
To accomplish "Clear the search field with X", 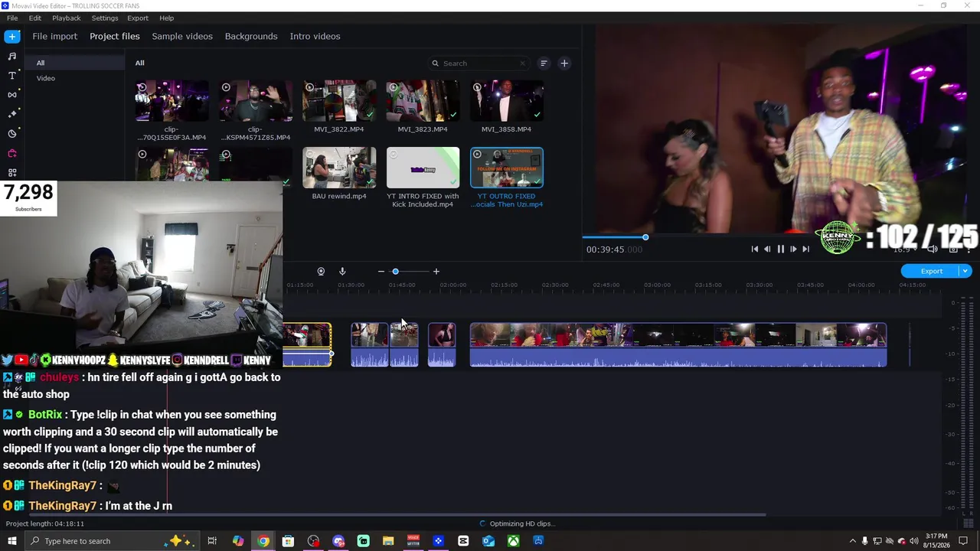I will [x=523, y=64].
